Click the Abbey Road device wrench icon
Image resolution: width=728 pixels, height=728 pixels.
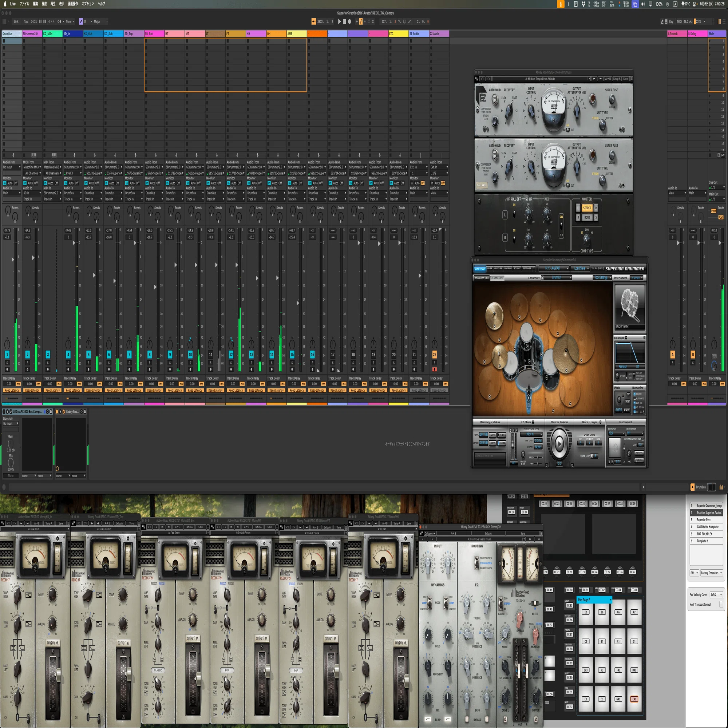point(64,411)
